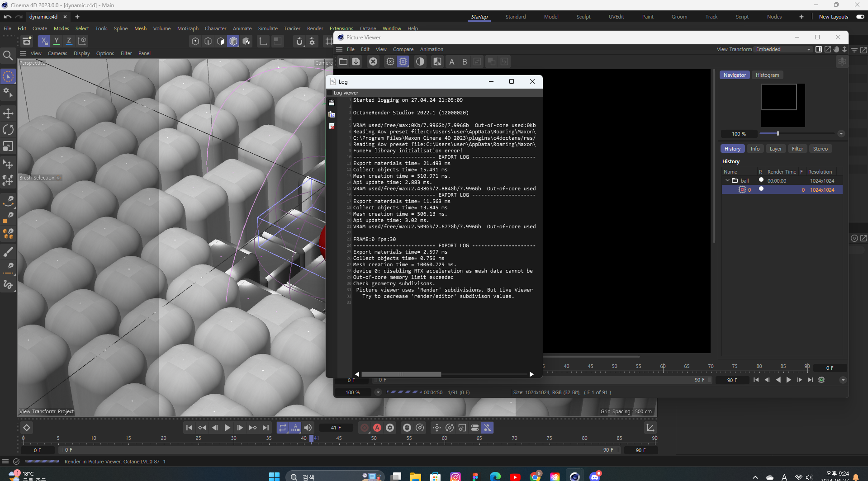Play animation forward in main timeline
868x481 pixels.
(x=227, y=428)
